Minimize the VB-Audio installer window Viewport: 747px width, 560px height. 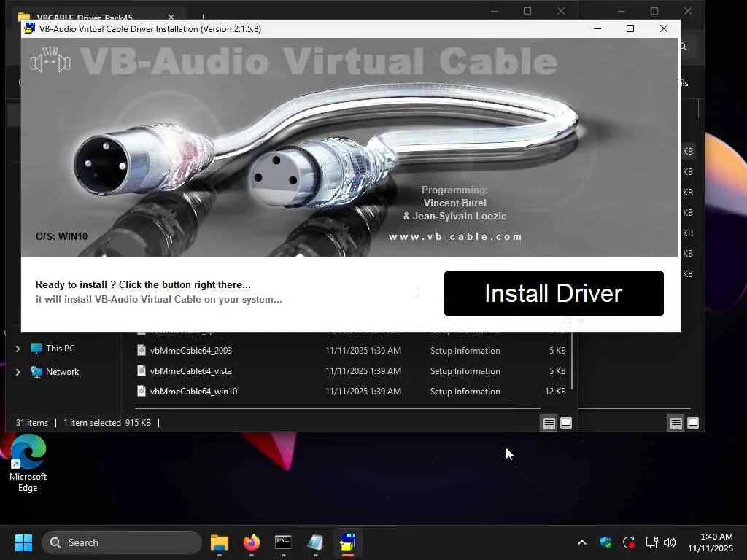pyautogui.click(x=597, y=28)
